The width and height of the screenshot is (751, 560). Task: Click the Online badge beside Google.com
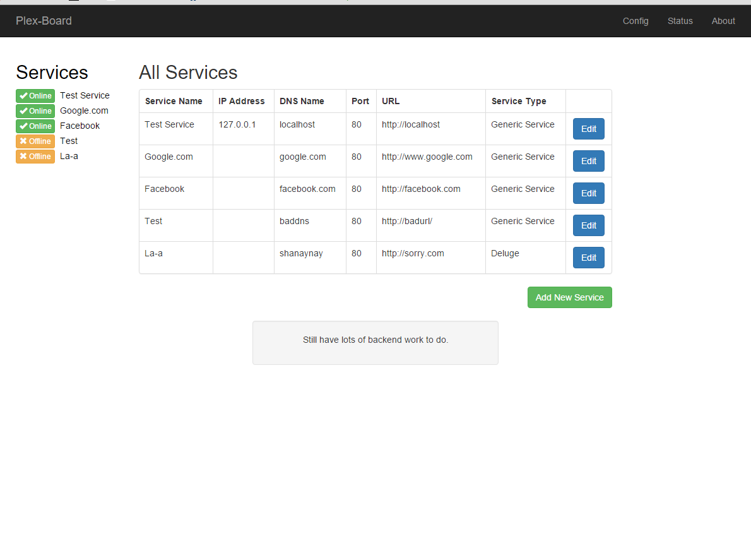(x=35, y=110)
